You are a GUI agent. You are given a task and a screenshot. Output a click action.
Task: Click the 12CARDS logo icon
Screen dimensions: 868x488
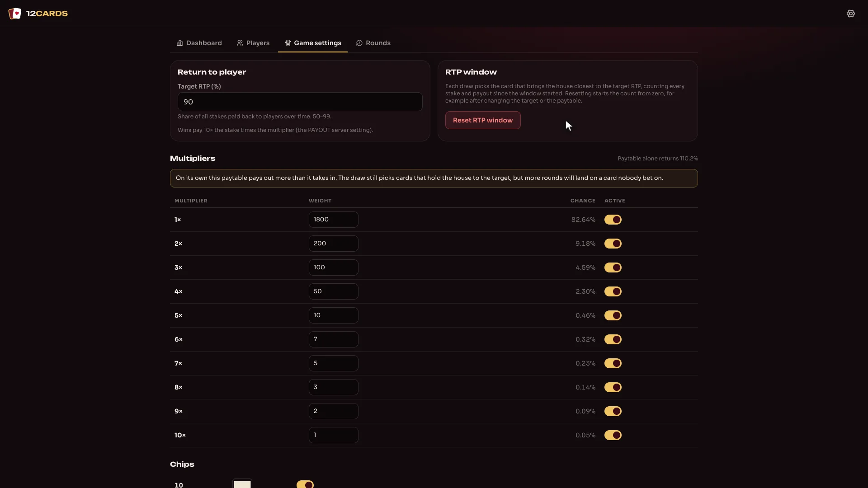click(x=15, y=14)
